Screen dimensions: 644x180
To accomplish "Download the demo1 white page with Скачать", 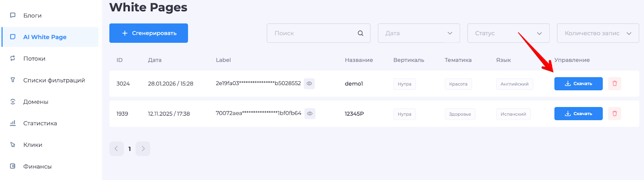I will 578,84.
